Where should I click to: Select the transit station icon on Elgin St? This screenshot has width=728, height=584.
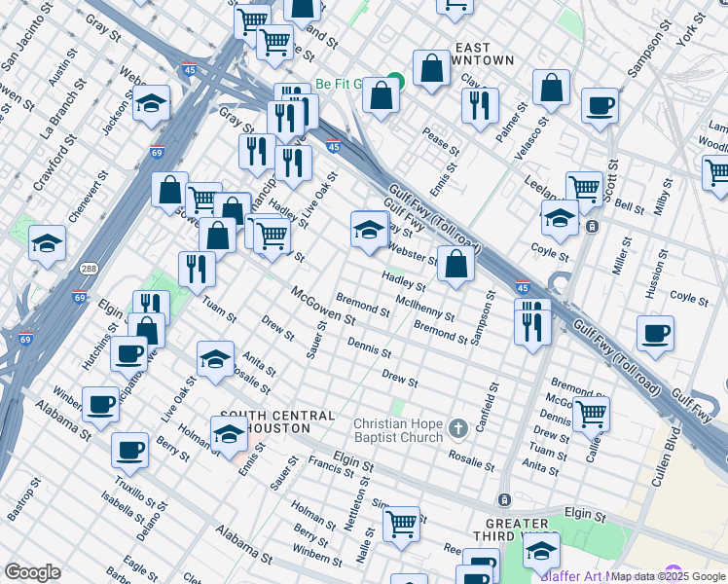[504, 500]
